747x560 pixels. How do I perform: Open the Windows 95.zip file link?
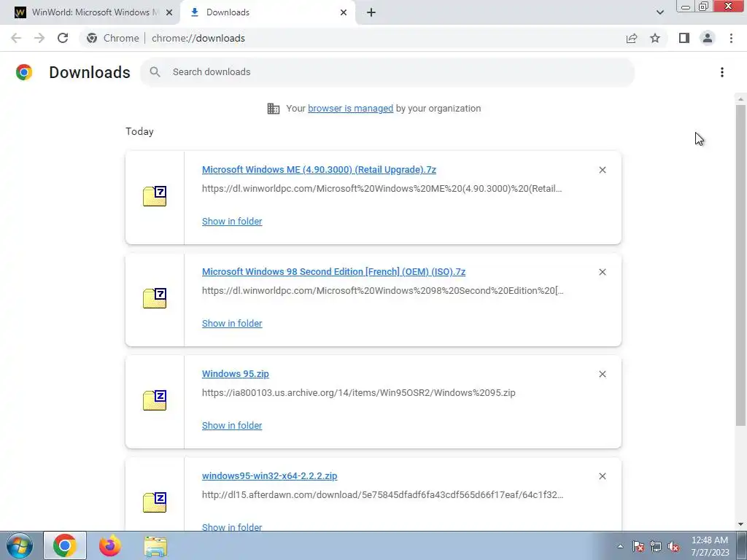click(236, 374)
